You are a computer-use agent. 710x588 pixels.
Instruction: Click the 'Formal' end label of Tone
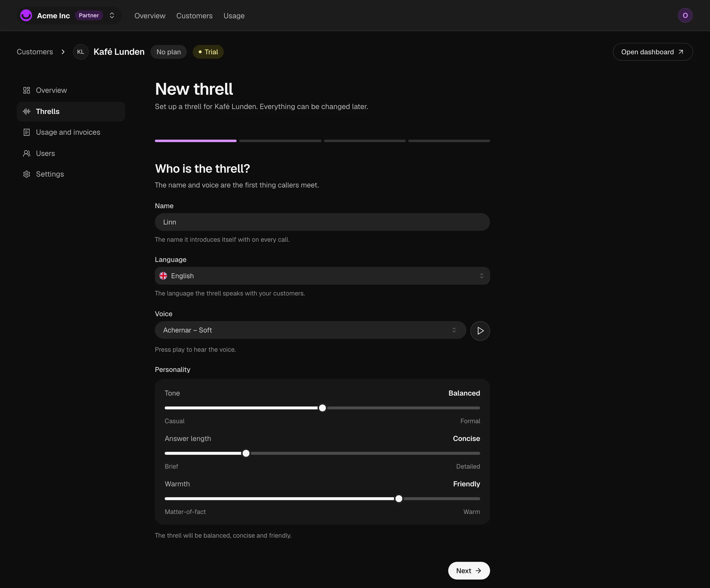(x=470, y=421)
